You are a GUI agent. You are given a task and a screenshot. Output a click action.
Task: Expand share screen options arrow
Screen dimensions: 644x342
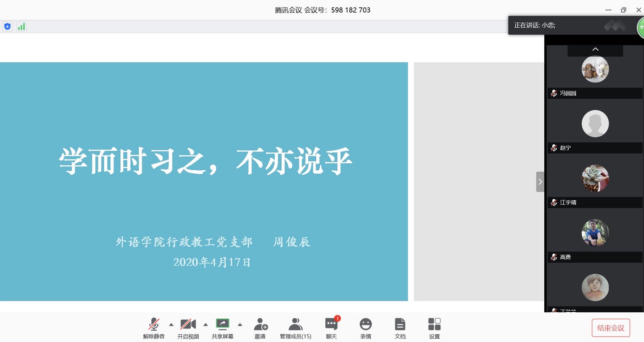[x=240, y=325]
